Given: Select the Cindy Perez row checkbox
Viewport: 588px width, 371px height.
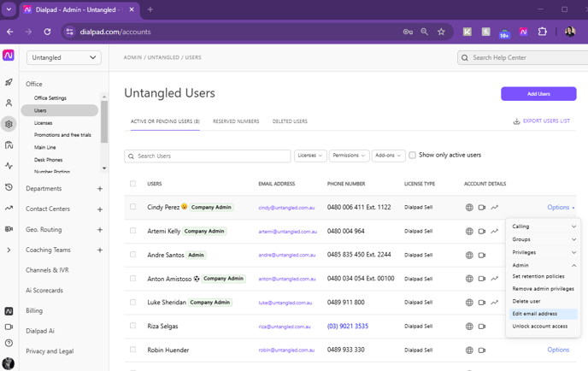Looking at the screenshot, I should pos(132,207).
